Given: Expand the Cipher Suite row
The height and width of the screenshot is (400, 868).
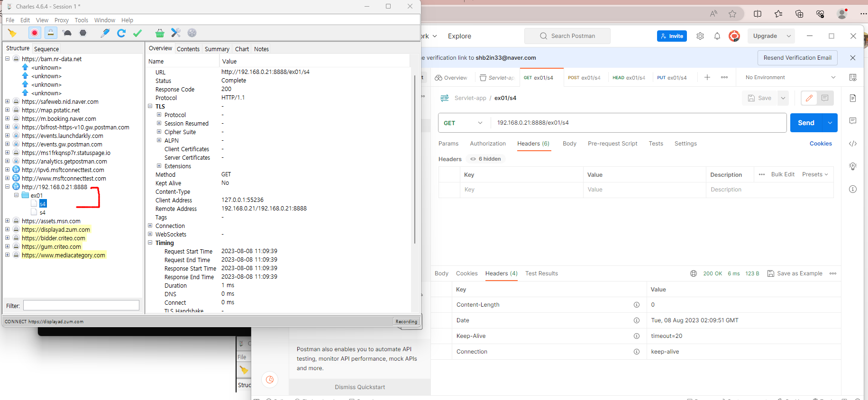Looking at the screenshot, I should pos(159,132).
